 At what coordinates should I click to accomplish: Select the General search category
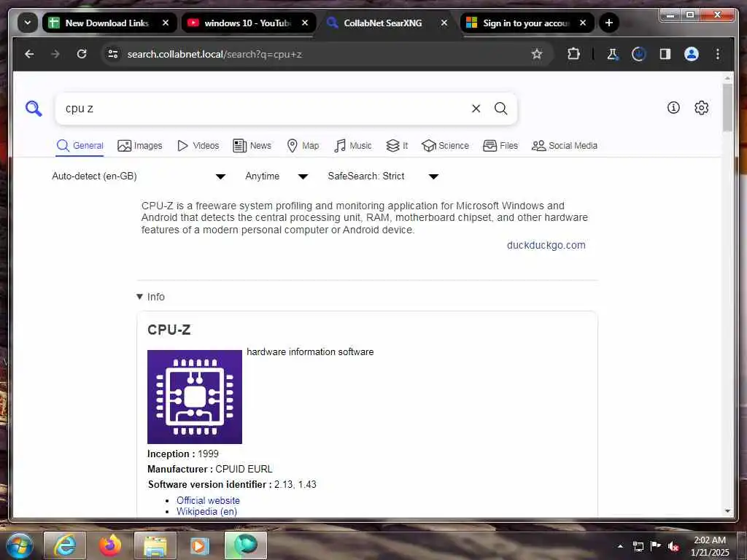click(x=80, y=146)
